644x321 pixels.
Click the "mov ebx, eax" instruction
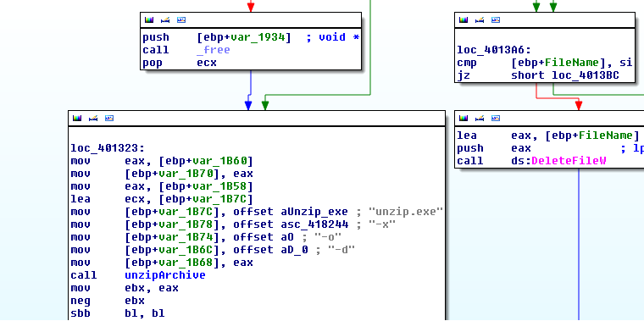[125, 288]
